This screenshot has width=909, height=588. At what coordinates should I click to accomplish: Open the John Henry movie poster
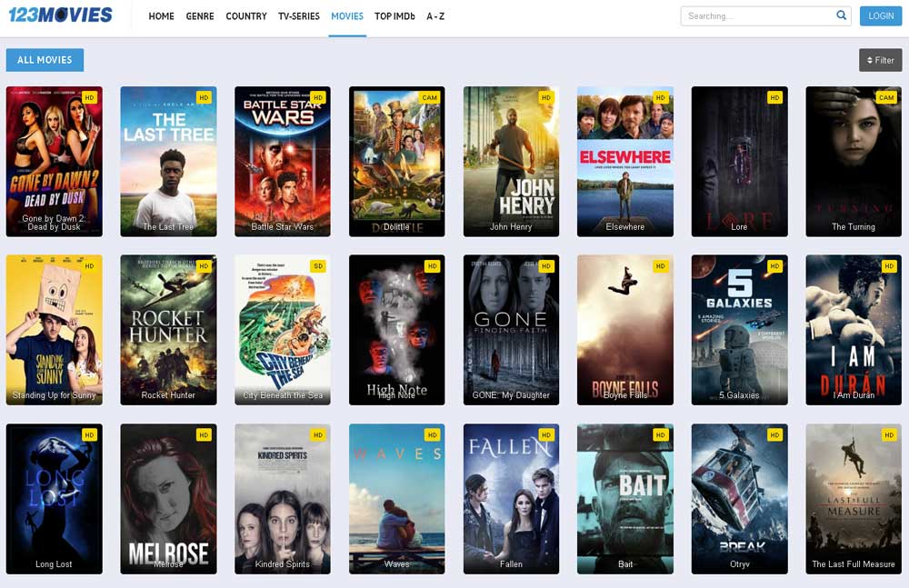[511, 161]
